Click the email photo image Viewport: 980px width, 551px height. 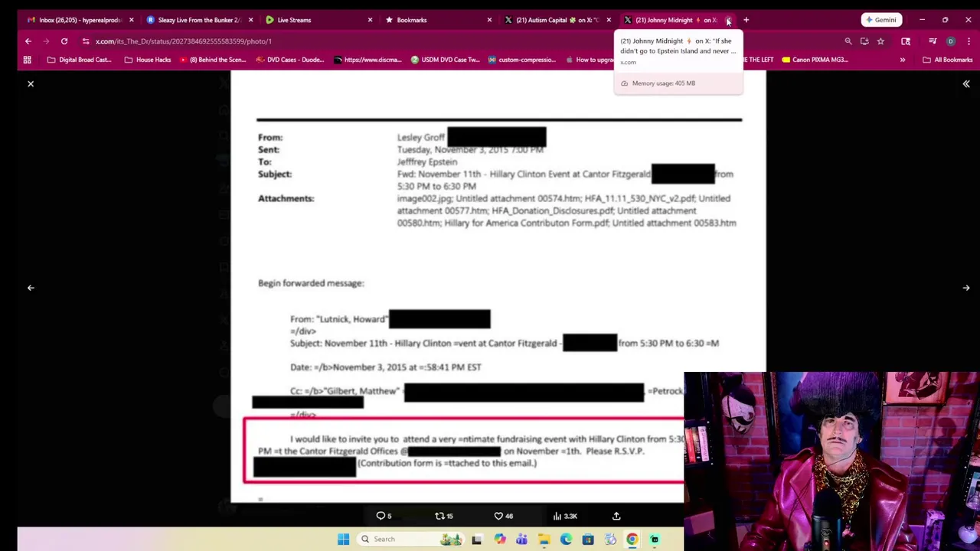pos(498,287)
